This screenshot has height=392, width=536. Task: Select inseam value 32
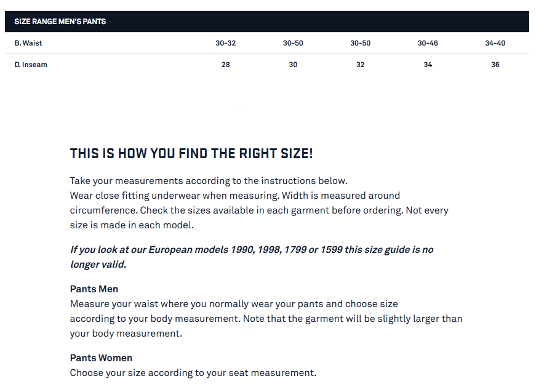[360, 65]
